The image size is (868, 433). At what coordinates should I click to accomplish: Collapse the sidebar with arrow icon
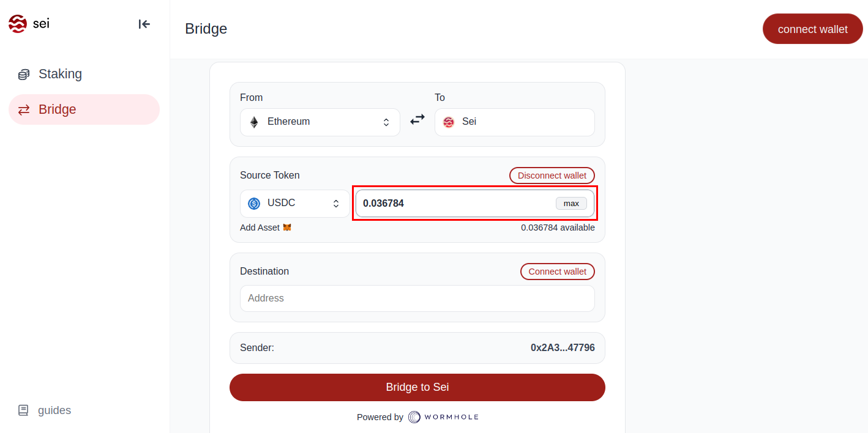(144, 24)
